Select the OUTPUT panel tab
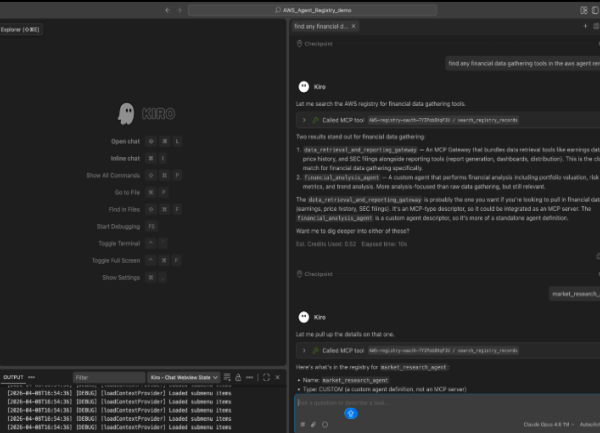The image size is (600, 433). pos(13,378)
